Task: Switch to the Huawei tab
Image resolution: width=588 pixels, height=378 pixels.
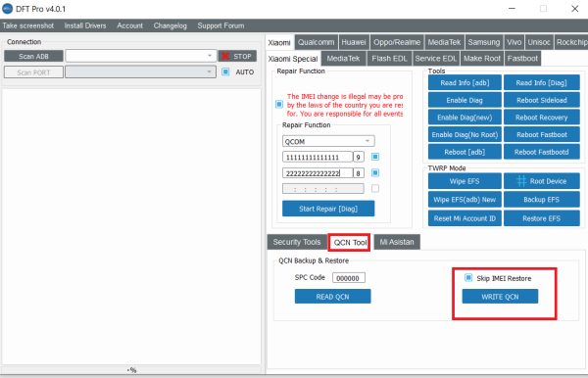Action: [x=354, y=42]
